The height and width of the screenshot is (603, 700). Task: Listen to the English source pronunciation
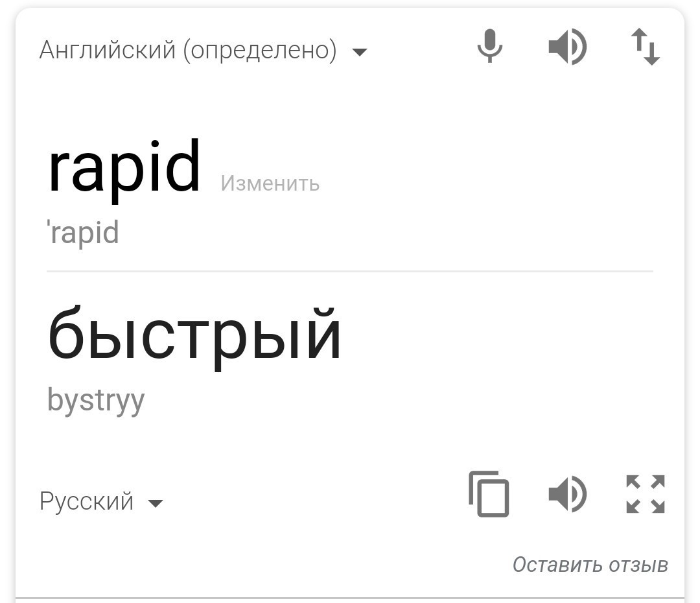coord(567,47)
